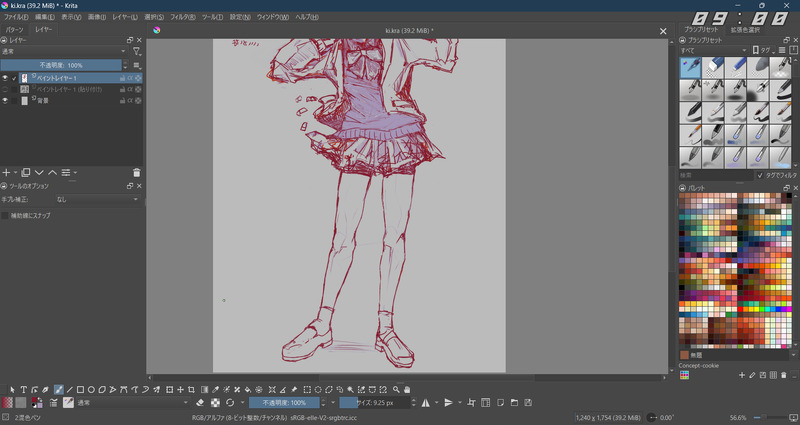800x425 pixels.
Task: Toggle visibility of 背景 layer
Action: coord(5,100)
